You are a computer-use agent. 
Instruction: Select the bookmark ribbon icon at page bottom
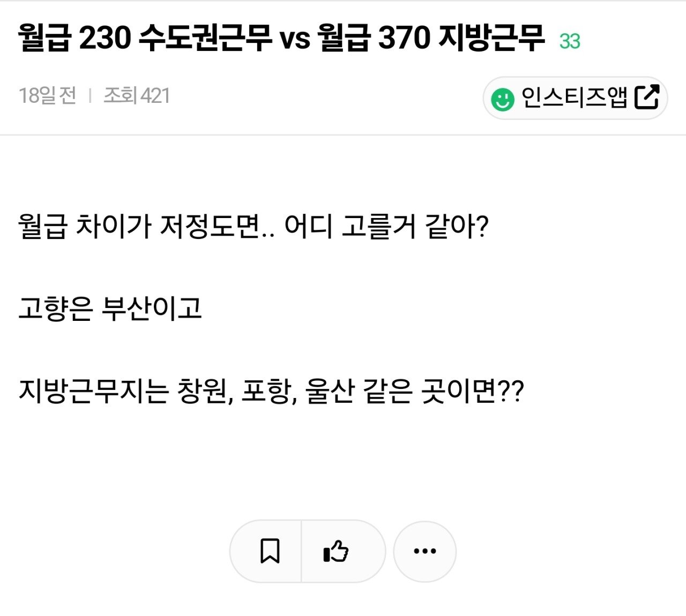[x=271, y=550]
